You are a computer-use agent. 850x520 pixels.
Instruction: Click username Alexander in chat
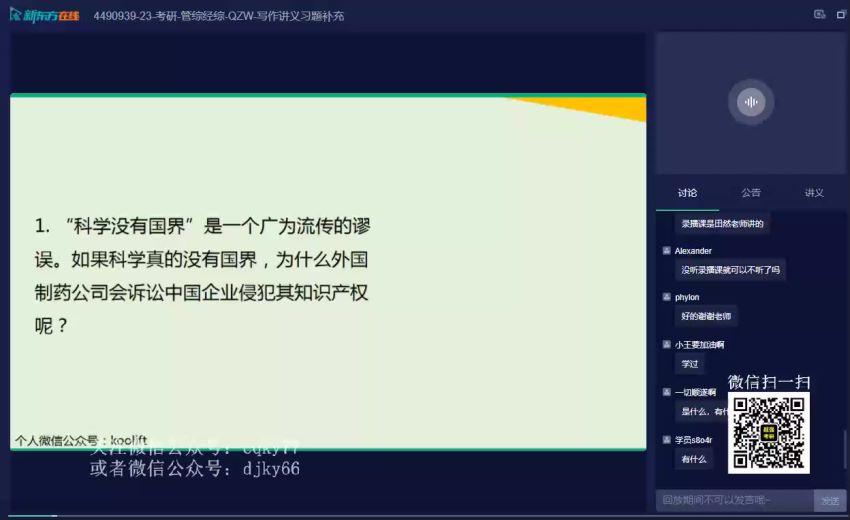click(x=693, y=251)
